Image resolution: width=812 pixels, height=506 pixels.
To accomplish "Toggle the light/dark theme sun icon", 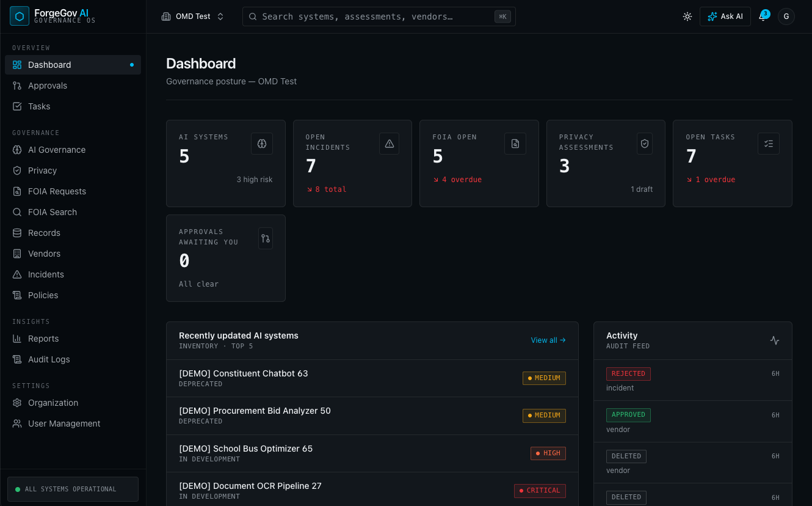I will [x=687, y=16].
